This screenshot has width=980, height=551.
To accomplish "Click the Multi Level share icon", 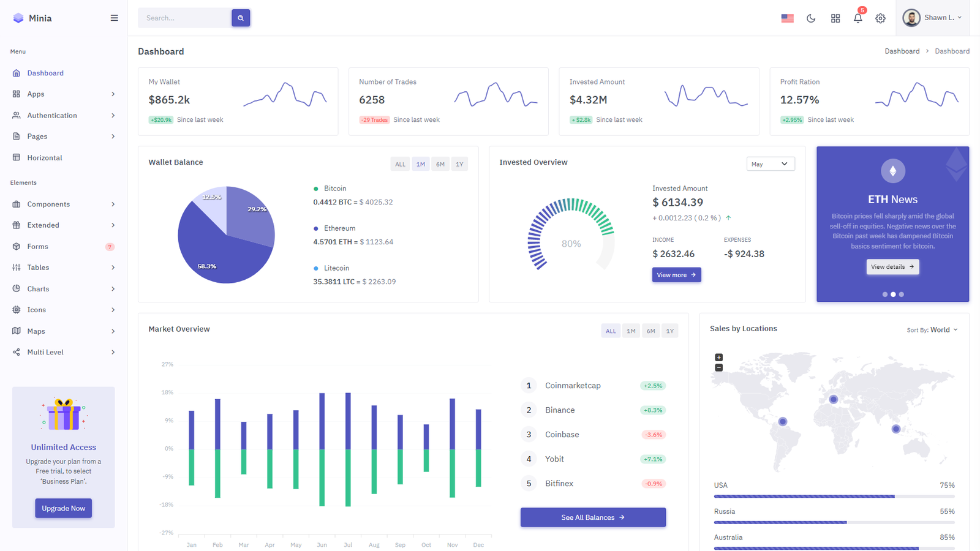I will click(x=17, y=352).
